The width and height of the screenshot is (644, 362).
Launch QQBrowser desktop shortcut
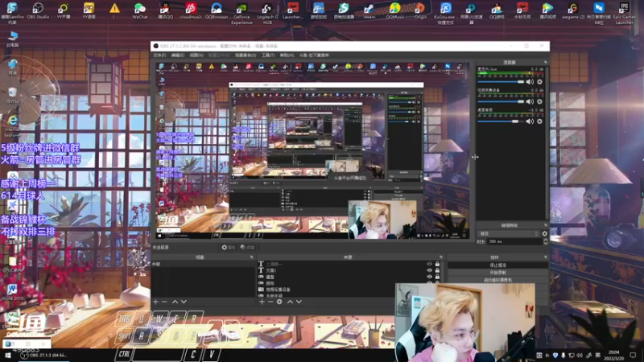tap(217, 10)
